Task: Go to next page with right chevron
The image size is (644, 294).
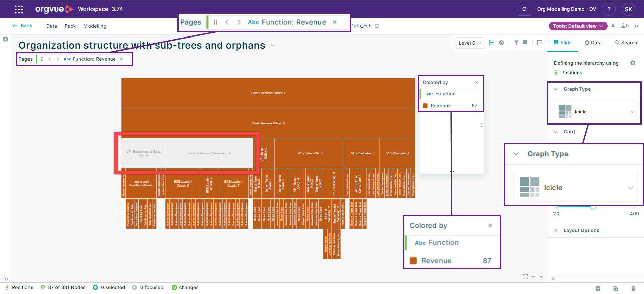Action: point(58,59)
